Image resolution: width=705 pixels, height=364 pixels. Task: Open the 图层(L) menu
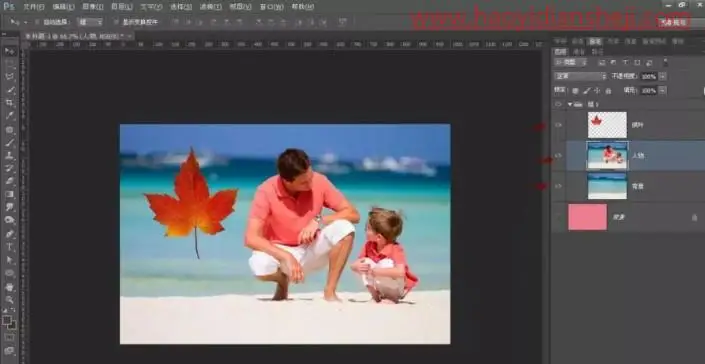(122, 7)
